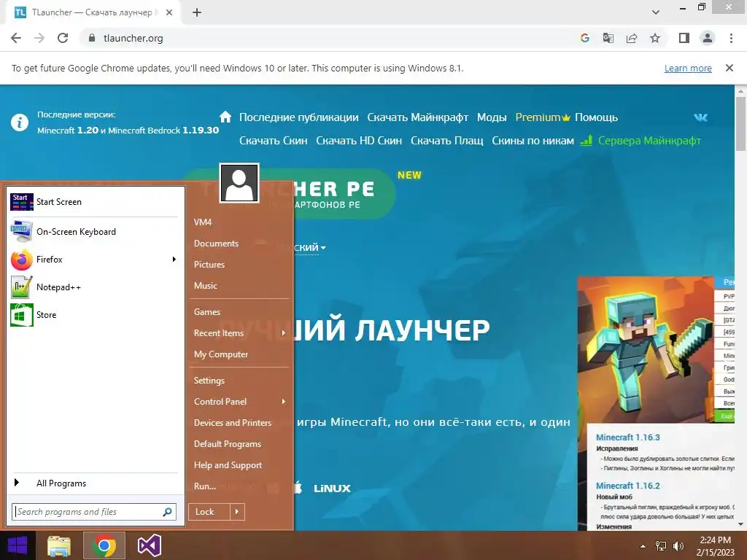
Task: Open the Store app
Action: pos(94,315)
